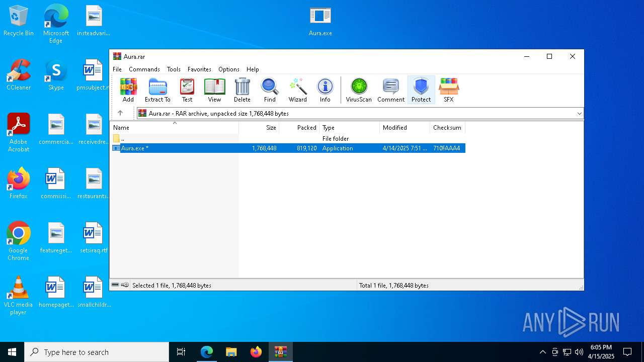The image size is (644, 362).
Task: Click the 819,120 packed size cell
Action: (306, 148)
